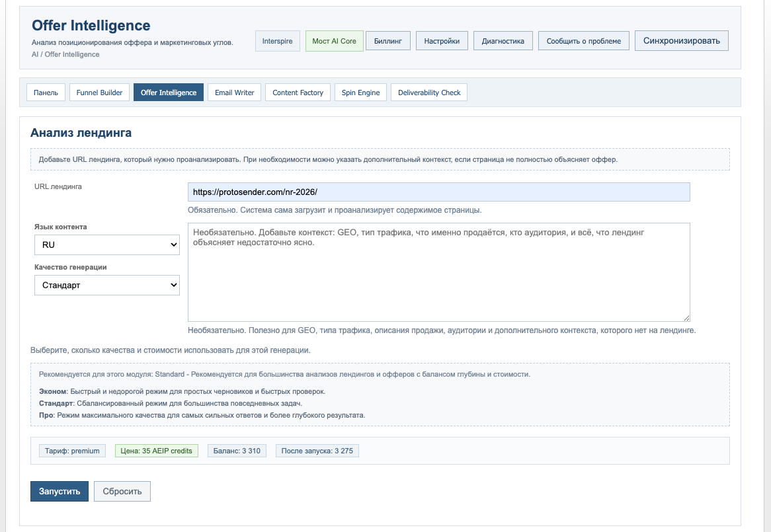Open the Spin Engine tab
The image size is (771, 532).
360,92
